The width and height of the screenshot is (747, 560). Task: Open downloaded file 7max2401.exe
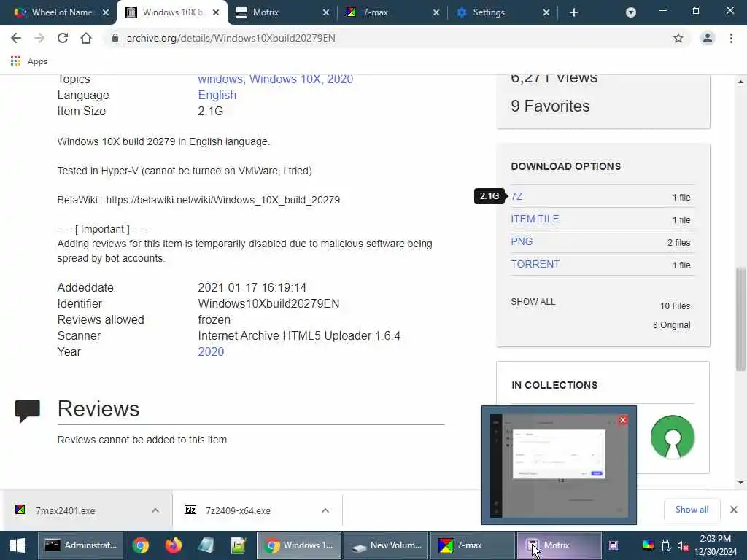point(65,510)
